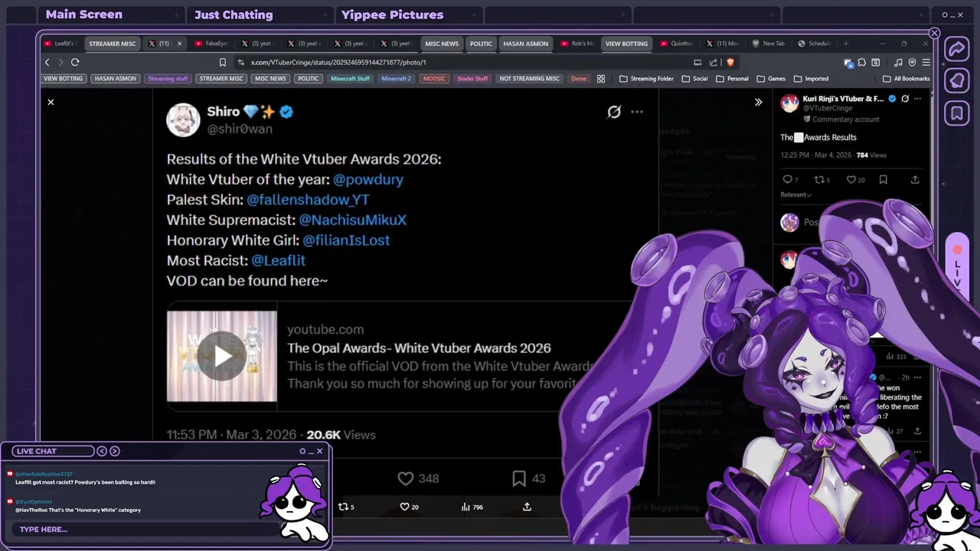Close the LIVE CHAT panel
Viewport: 980px width, 551px height.
point(320,451)
